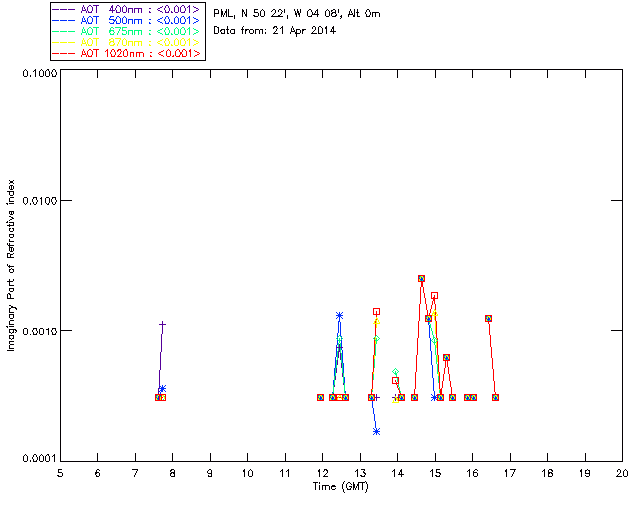Viewport: 640px width, 512px height.
Task: Click the red square point near 15.3 hours
Action: click(446, 358)
